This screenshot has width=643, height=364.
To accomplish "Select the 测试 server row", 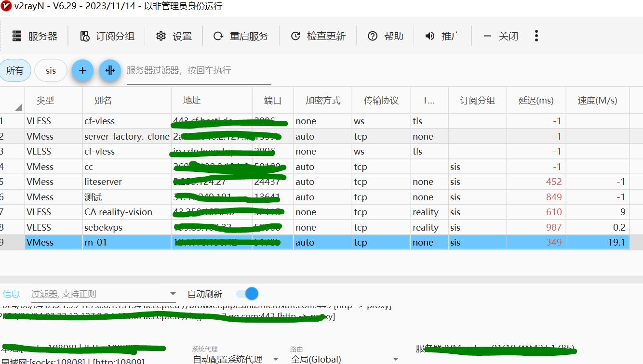I will pos(315,197).
